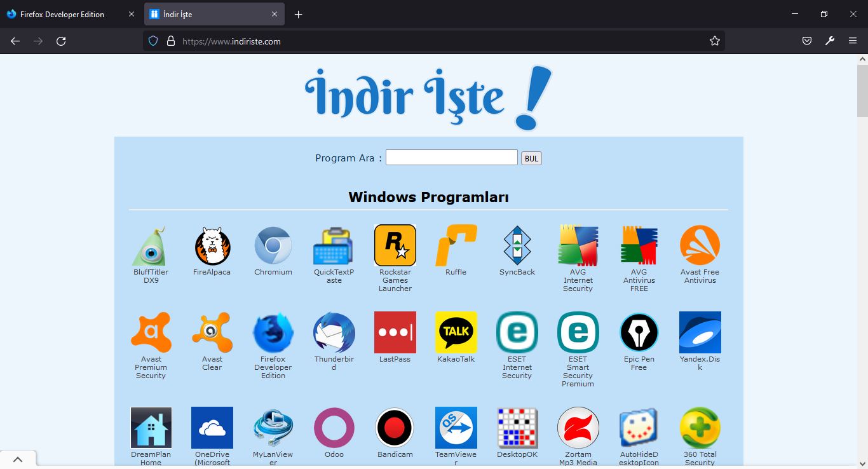Image resolution: width=868 pixels, height=469 pixels.
Task: Show site security padlock information
Action: pyautogui.click(x=170, y=41)
